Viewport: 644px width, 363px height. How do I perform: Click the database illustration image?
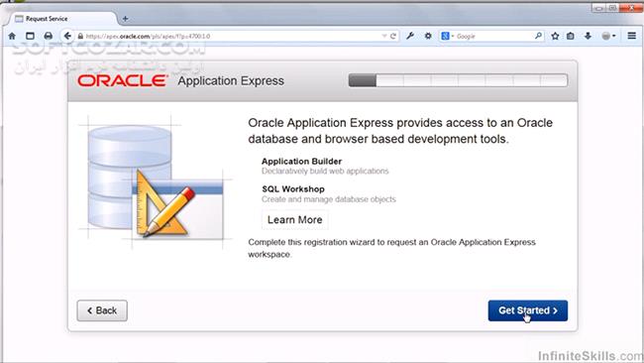pyautogui.click(x=156, y=182)
